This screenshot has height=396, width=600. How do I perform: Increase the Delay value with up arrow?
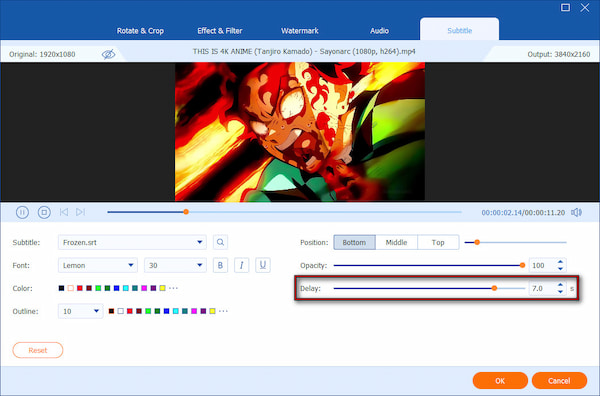coord(560,285)
